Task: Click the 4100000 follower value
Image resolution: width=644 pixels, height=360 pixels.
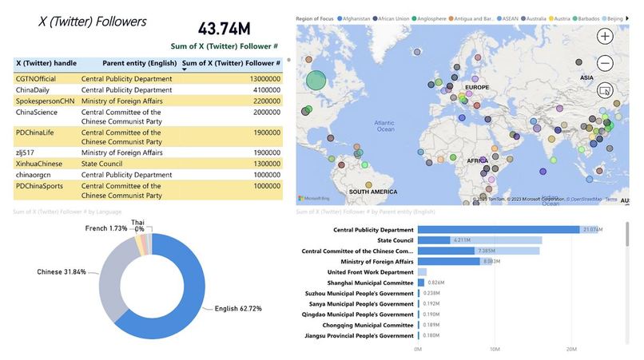Action: click(267, 90)
